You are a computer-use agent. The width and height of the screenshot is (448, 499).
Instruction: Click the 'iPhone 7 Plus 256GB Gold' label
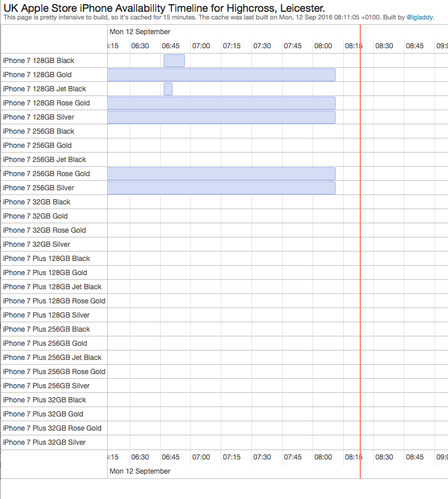[45, 343]
